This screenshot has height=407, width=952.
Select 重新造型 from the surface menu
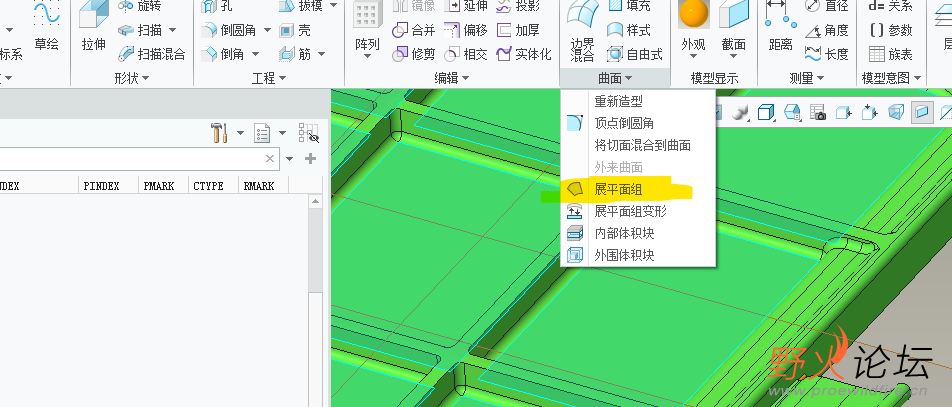638,101
